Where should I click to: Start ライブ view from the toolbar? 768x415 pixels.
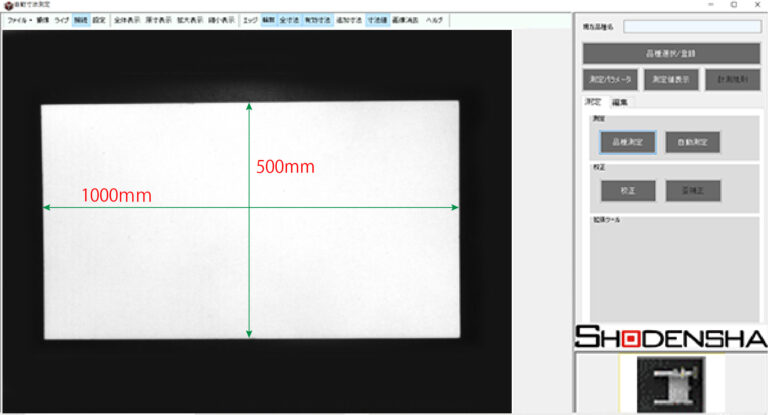62,20
